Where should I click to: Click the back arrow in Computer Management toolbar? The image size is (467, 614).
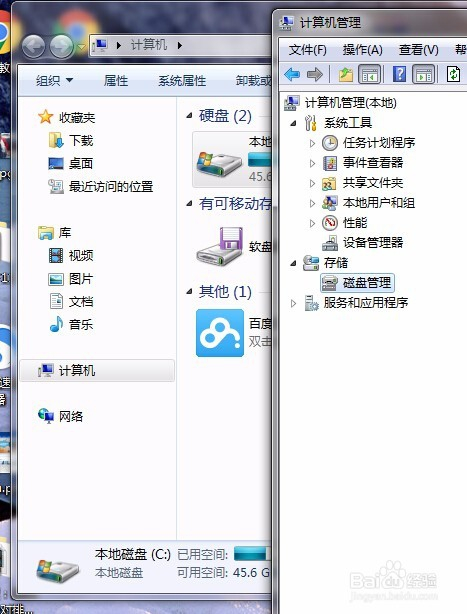tap(292, 74)
